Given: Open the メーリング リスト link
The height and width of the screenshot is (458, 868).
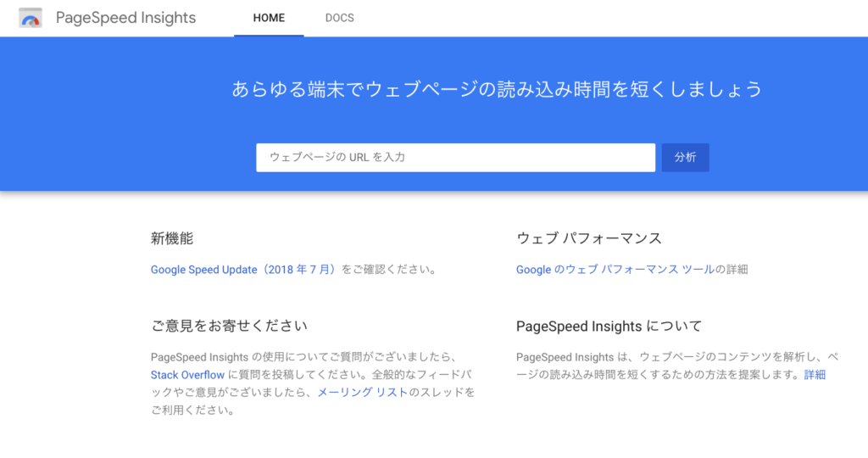Looking at the screenshot, I should coord(363,392).
